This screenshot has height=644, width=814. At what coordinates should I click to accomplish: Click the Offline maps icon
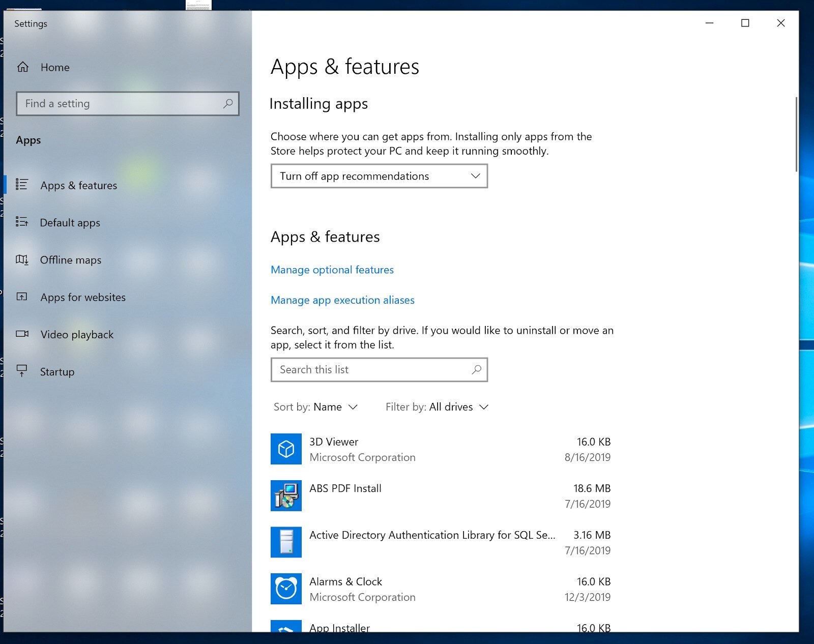pyautogui.click(x=22, y=260)
